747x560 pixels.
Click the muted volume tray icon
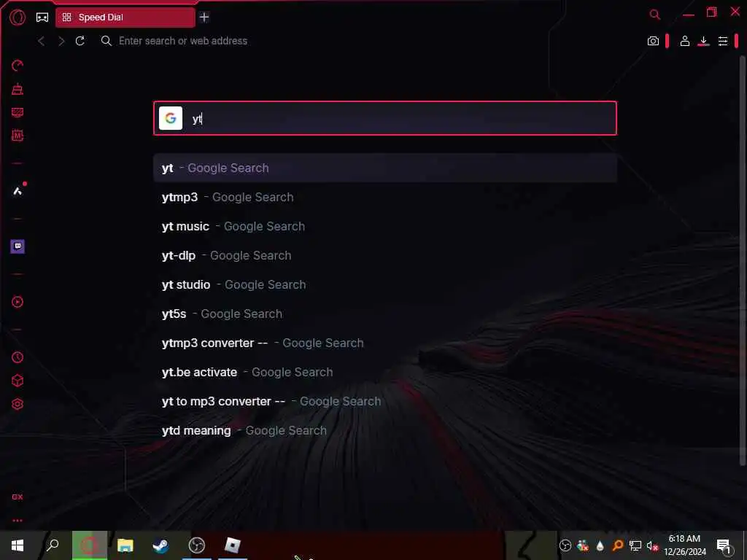coord(652,545)
